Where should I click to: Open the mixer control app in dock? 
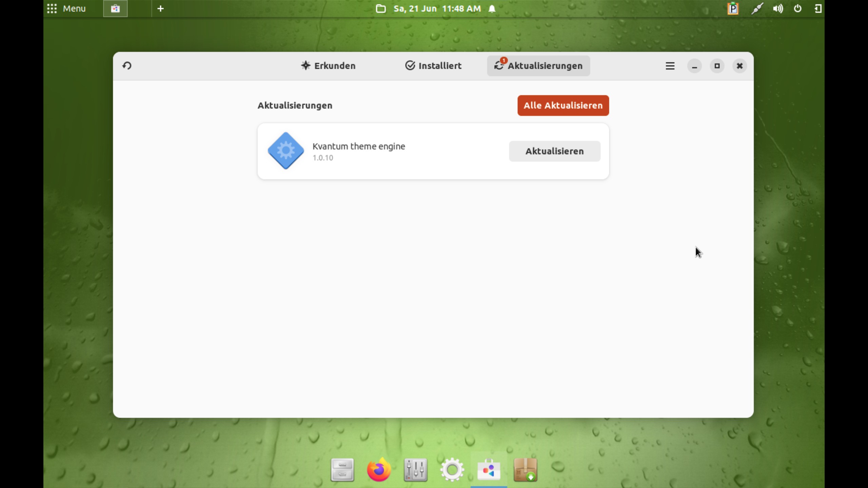pyautogui.click(x=415, y=470)
